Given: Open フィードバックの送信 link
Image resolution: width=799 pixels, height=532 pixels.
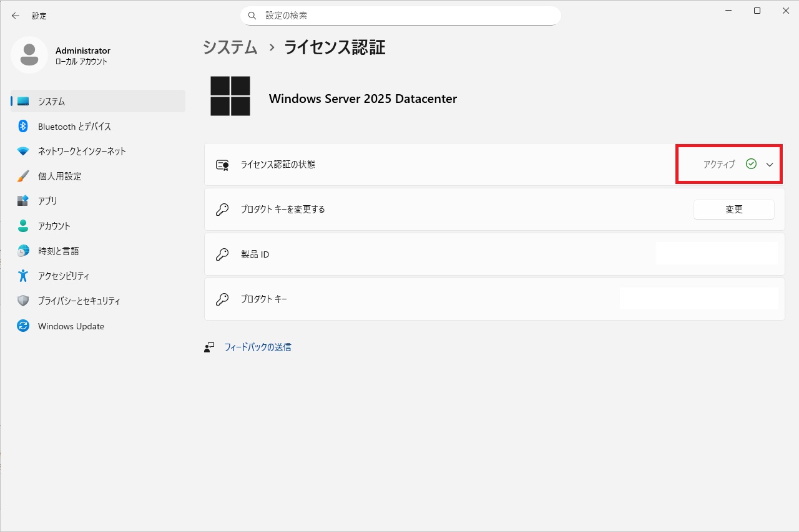Looking at the screenshot, I should [x=258, y=347].
